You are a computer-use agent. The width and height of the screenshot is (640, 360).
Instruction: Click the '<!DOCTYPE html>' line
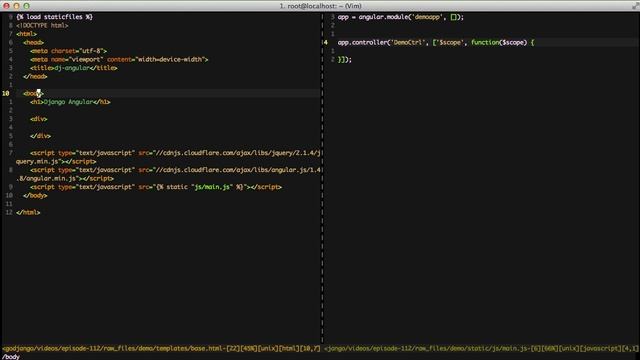(x=42, y=25)
